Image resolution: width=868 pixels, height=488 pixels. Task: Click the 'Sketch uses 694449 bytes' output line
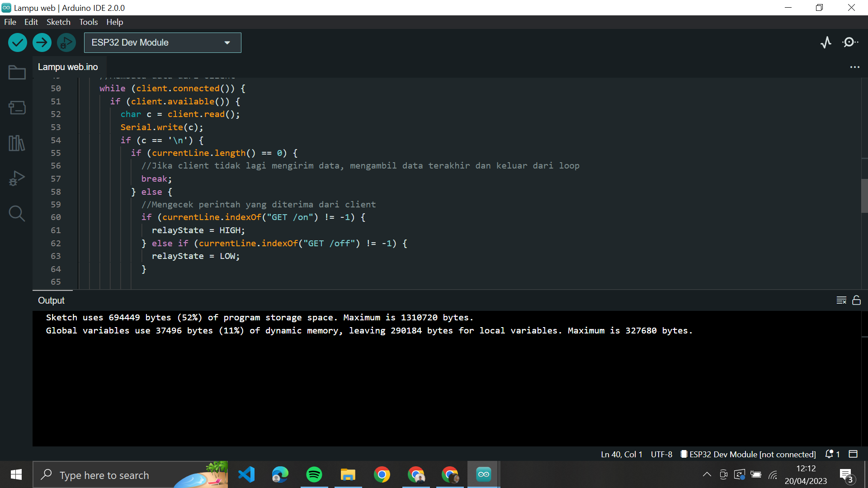(x=259, y=318)
